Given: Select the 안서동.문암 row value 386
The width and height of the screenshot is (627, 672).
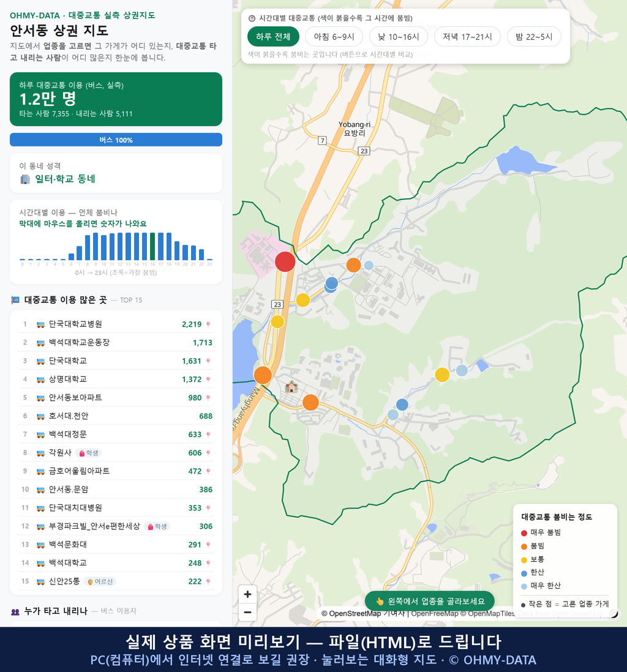Looking at the screenshot, I should coord(205,490).
